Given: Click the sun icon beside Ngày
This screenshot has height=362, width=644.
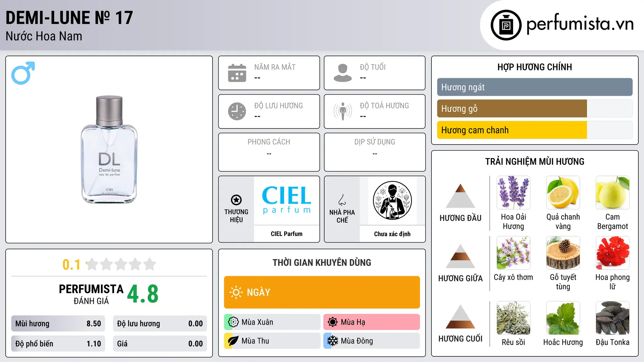Looking at the screenshot, I should click(236, 292).
